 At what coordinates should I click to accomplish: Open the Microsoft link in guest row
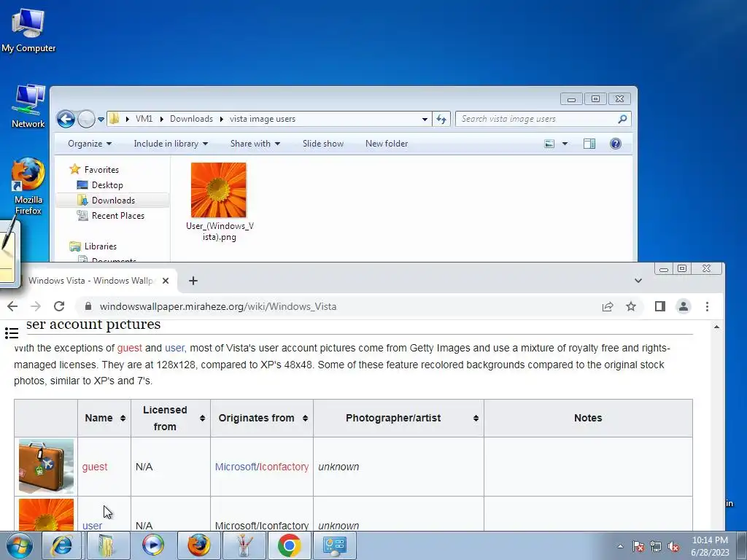(236, 467)
